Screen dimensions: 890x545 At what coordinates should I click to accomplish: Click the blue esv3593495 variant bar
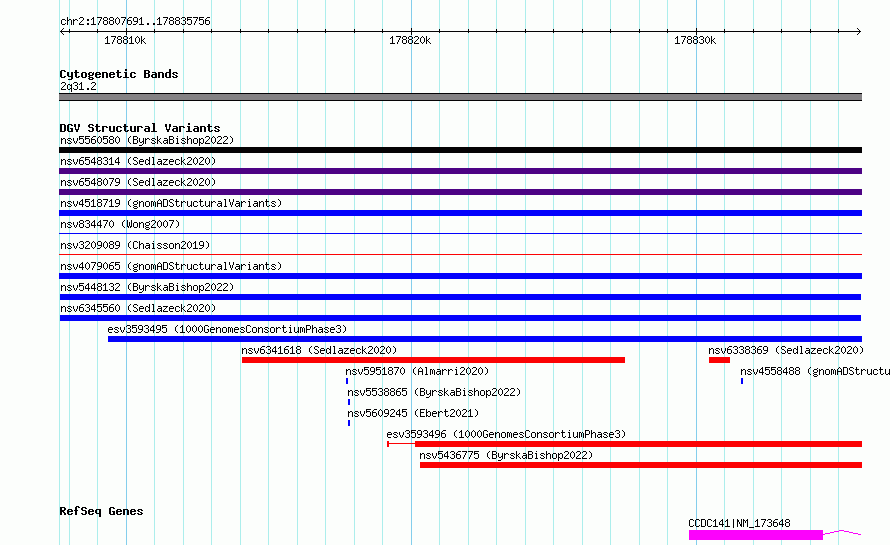point(485,339)
